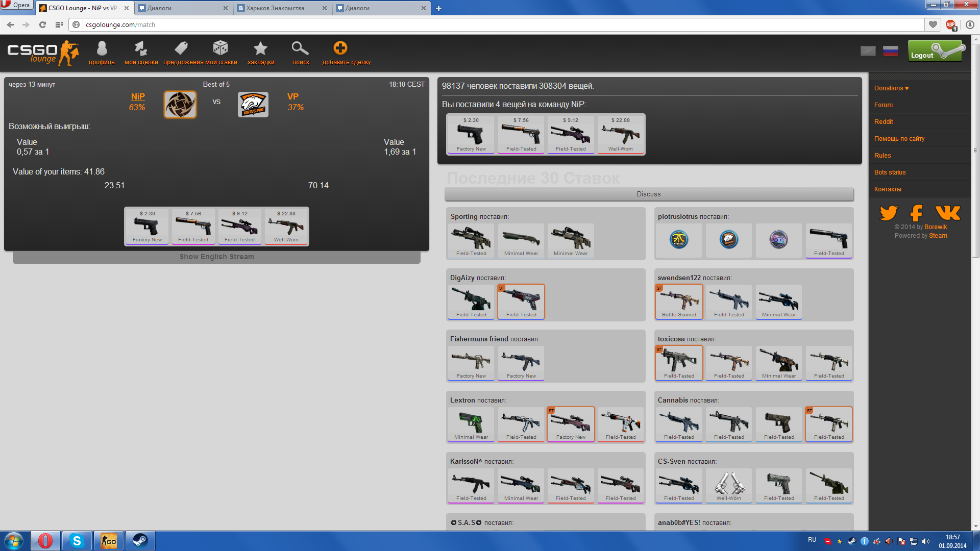The width and height of the screenshot is (980, 551).
Task: Click Well-Worn dual pistols in CS-Sven bet
Action: click(729, 485)
